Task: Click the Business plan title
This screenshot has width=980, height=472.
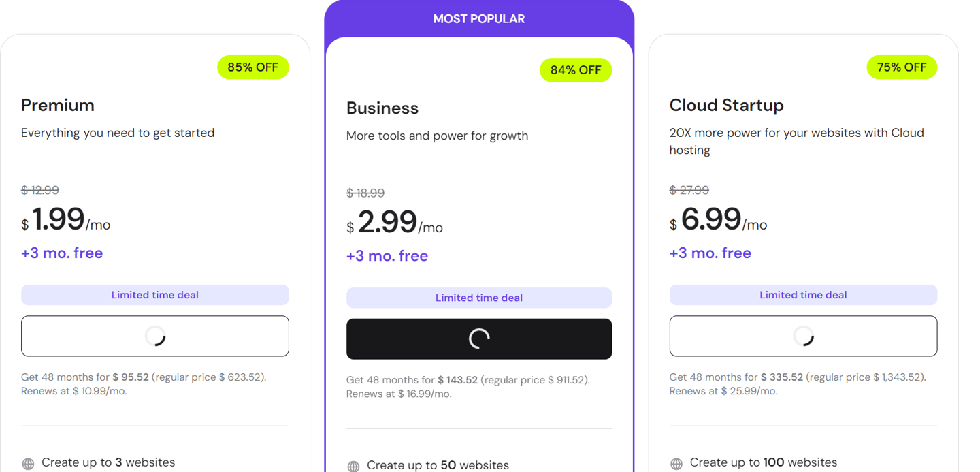Action: click(382, 108)
